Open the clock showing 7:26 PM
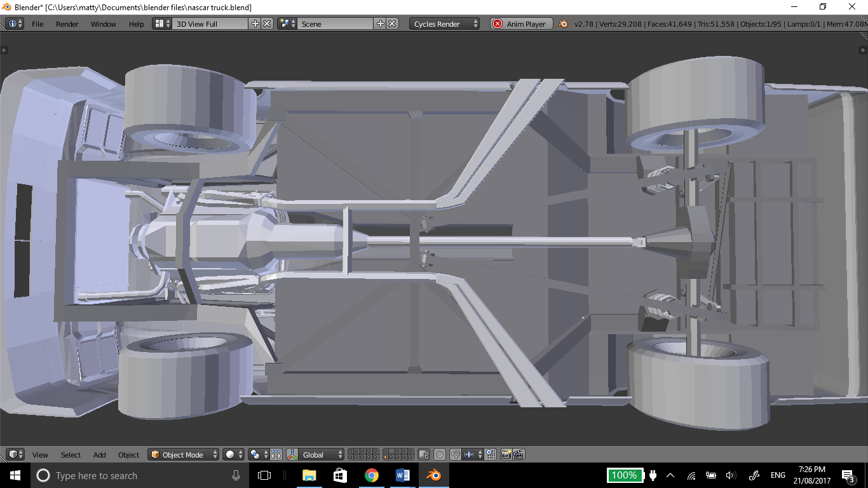 (811, 475)
